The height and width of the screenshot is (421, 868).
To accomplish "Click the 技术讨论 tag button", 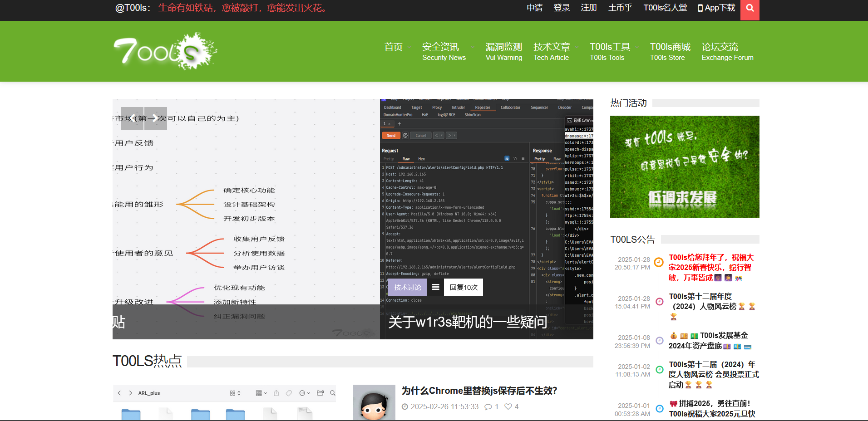I will coord(407,287).
